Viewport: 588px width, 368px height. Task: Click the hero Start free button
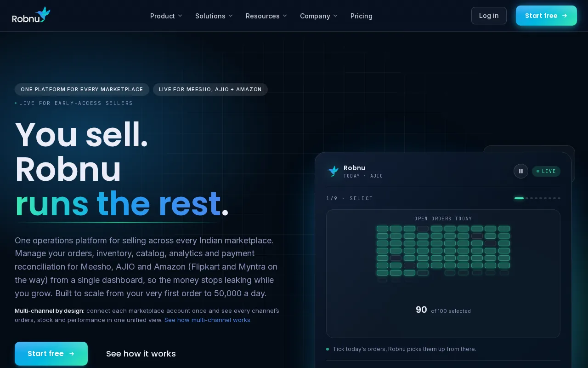(51, 354)
